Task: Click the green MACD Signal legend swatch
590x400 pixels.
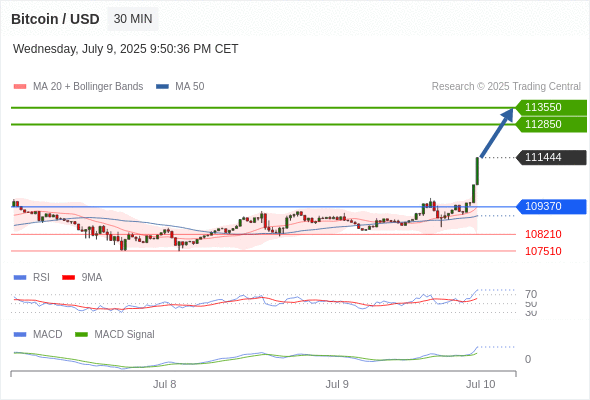Action: [x=81, y=335]
